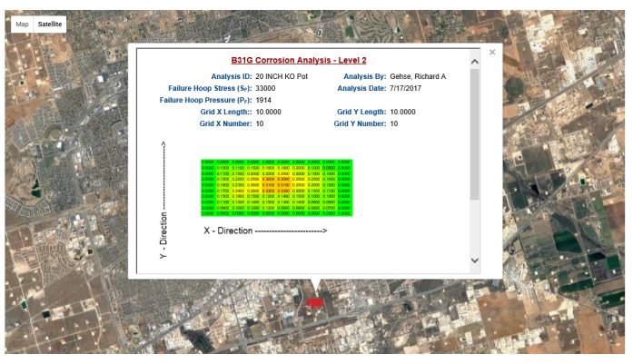Click the analyst name Gehse, Richard A

coord(418,76)
